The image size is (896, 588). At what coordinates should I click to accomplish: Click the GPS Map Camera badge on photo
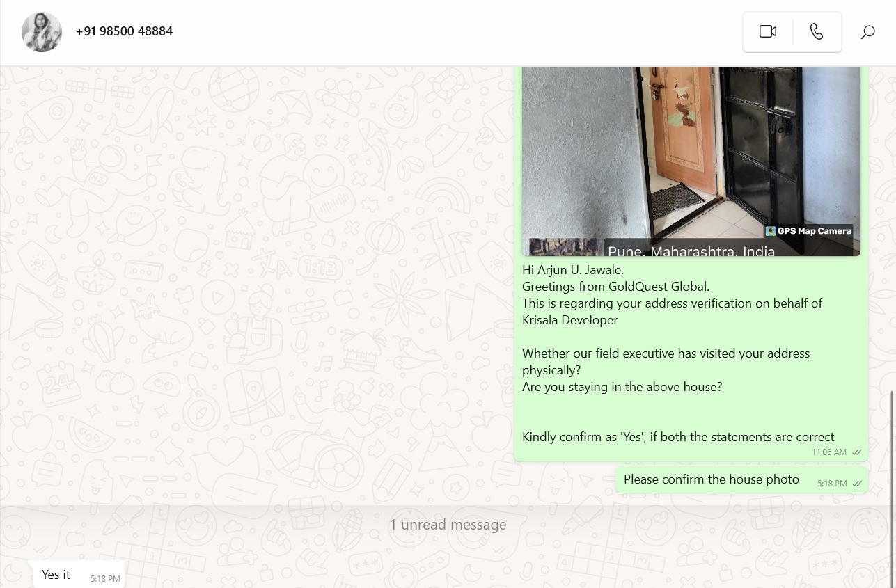tap(808, 231)
